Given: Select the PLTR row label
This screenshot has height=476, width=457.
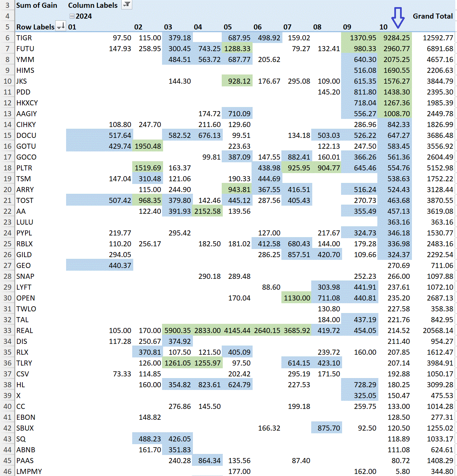Looking at the screenshot, I should coord(24,168).
